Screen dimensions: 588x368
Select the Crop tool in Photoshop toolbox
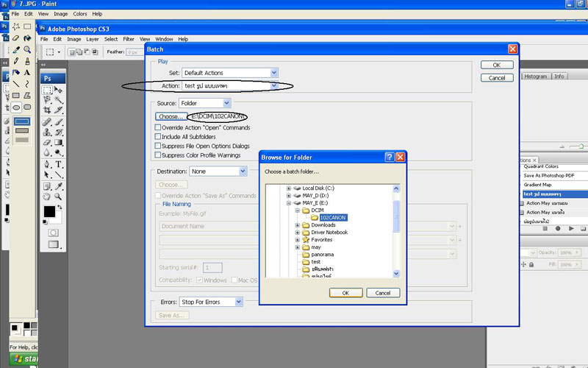pos(47,110)
